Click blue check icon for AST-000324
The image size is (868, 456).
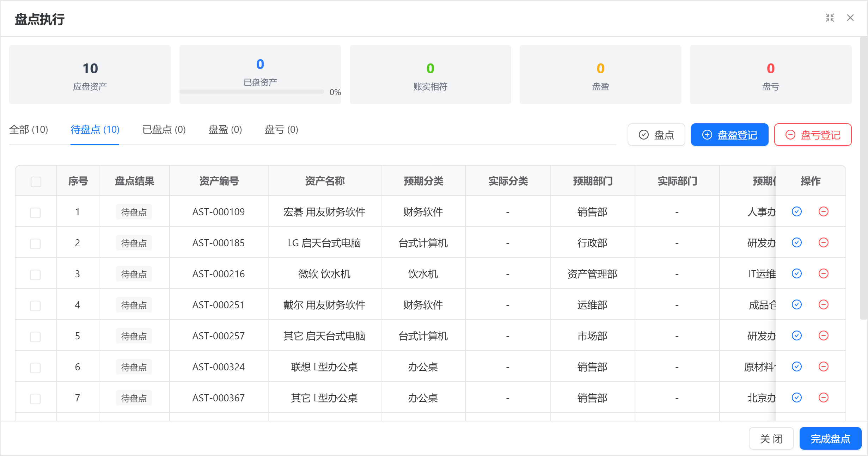(797, 366)
